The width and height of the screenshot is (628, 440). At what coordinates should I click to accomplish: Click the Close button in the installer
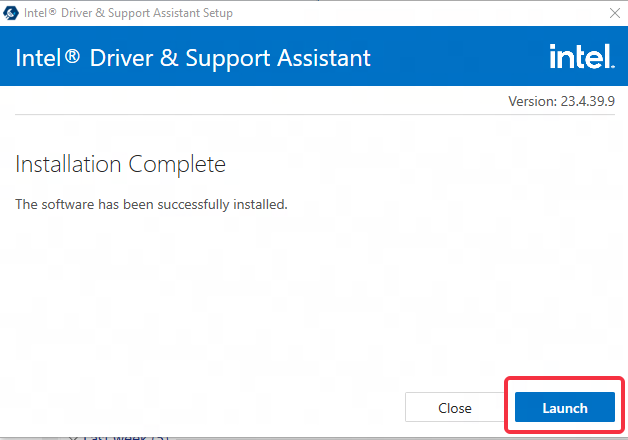coord(454,407)
